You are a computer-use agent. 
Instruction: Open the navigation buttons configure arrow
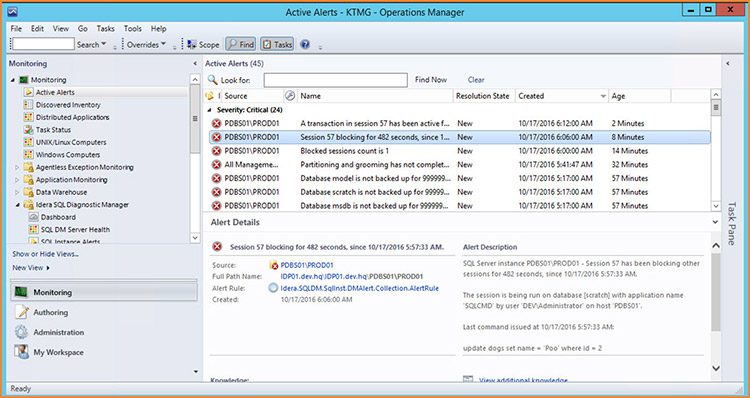click(196, 371)
